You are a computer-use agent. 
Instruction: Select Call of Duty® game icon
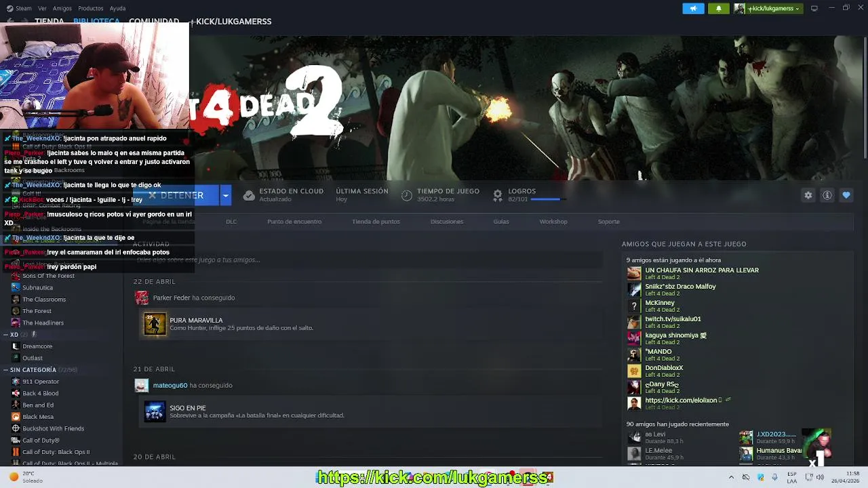tap(16, 441)
